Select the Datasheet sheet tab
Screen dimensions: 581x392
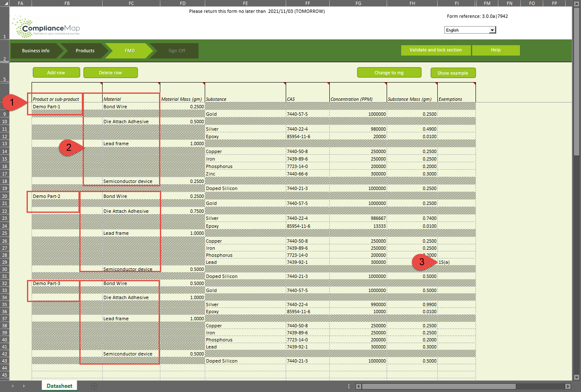(59, 385)
